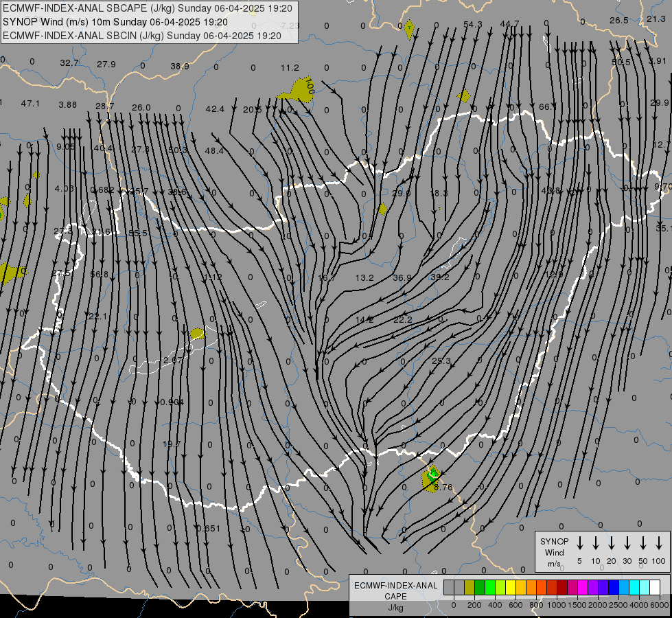Click the 3.88 value on the map
Screen dimensions: 672x618
point(68,104)
